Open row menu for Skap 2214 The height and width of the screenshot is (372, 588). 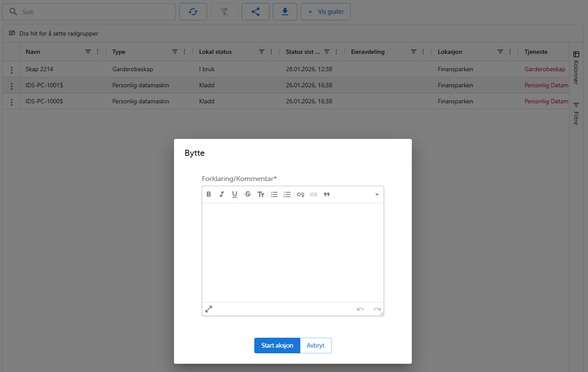(12, 70)
